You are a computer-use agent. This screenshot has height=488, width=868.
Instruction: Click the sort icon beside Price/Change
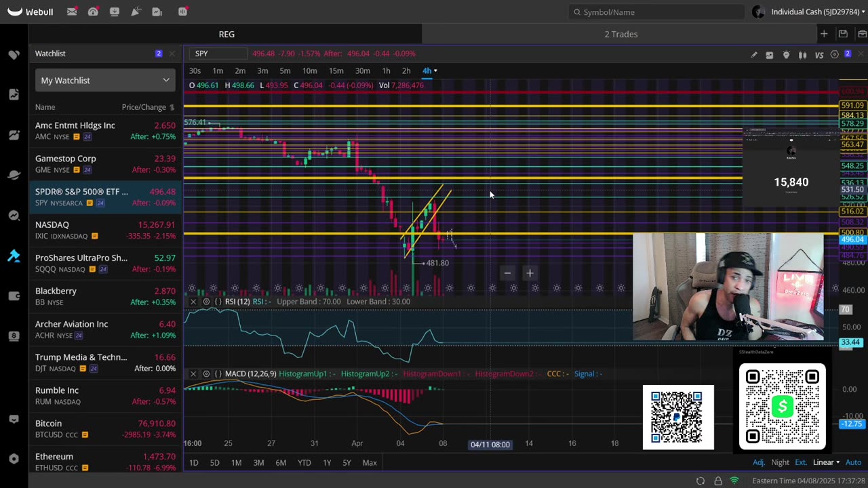coord(172,107)
